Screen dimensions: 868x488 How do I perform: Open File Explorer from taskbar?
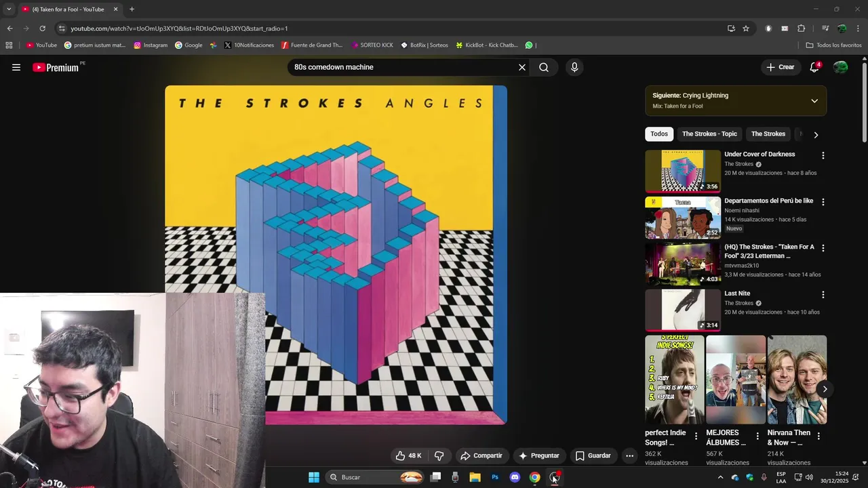click(x=475, y=477)
